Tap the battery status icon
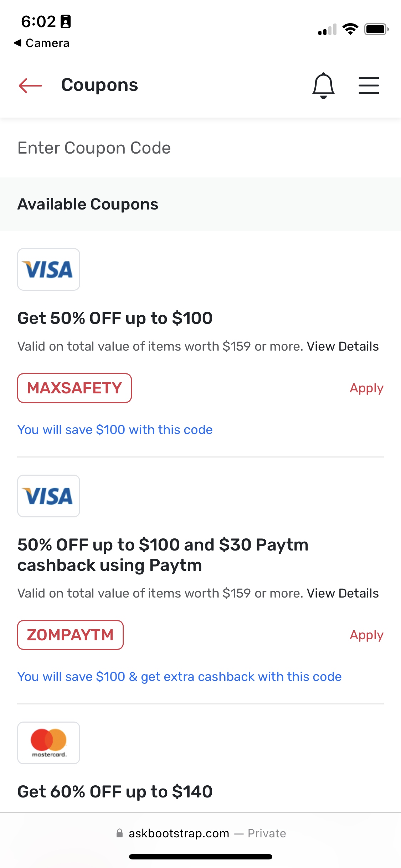 coord(376,29)
